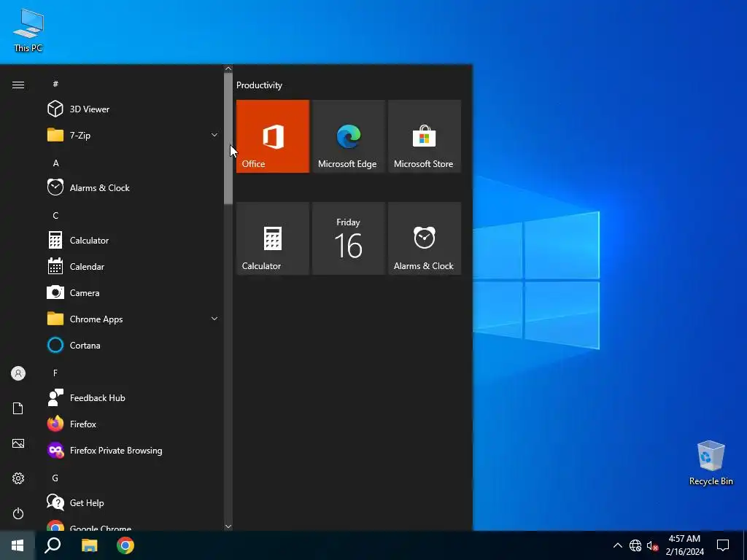Click the G letter header
Viewport: 747px width, 560px height.
[x=55, y=478]
